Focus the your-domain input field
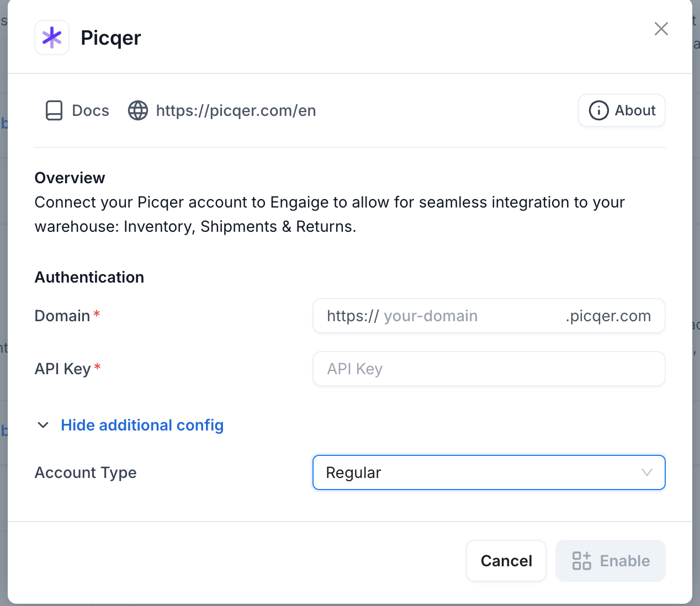The height and width of the screenshot is (606, 700). pyautogui.click(x=472, y=316)
